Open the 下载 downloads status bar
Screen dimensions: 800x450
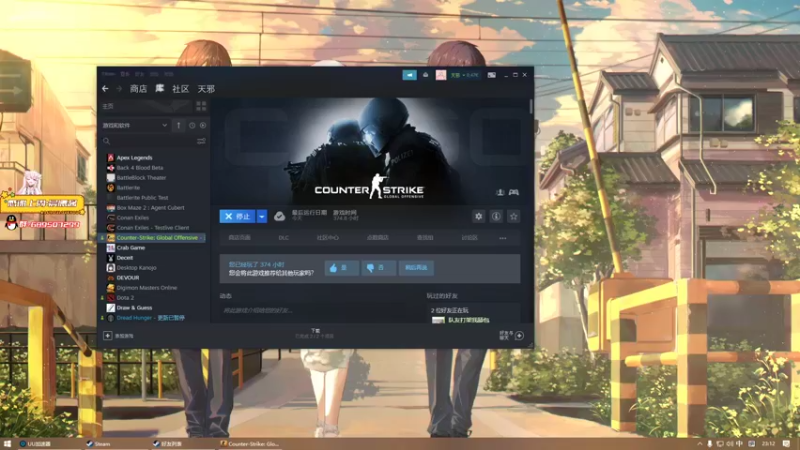(x=315, y=334)
